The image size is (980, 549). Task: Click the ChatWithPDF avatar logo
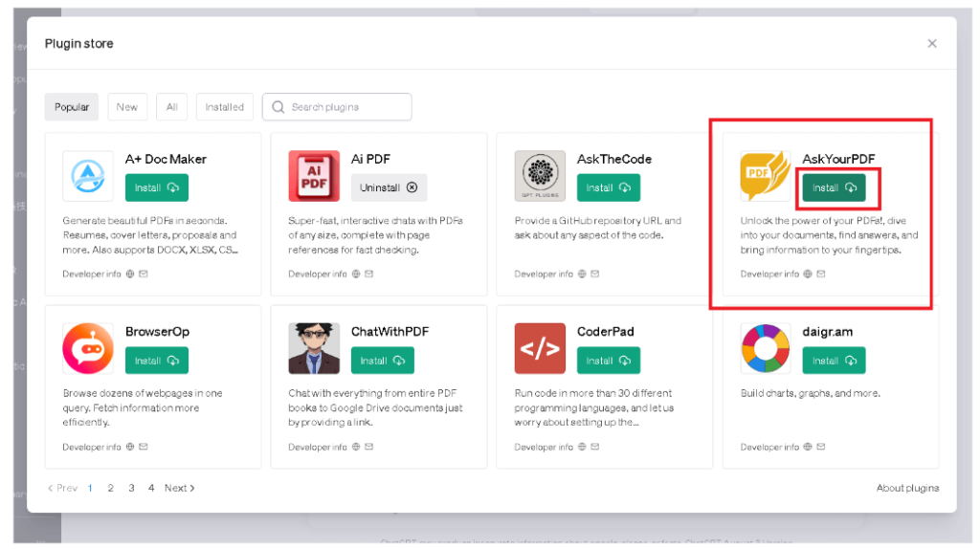pyautogui.click(x=314, y=348)
